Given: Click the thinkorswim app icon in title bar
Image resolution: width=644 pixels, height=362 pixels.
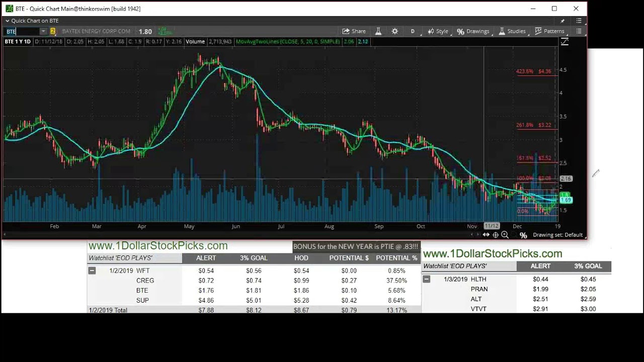Looking at the screenshot, I should pyautogui.click(x=9, y=9).
